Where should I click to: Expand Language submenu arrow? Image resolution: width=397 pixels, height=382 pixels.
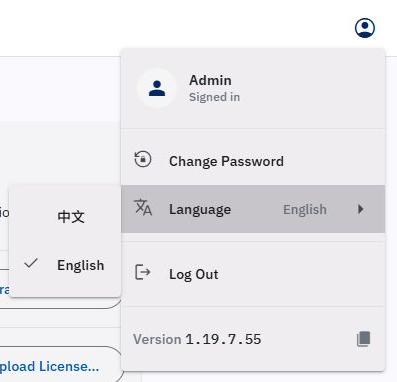pyautogui.click(x=360, y=209)
